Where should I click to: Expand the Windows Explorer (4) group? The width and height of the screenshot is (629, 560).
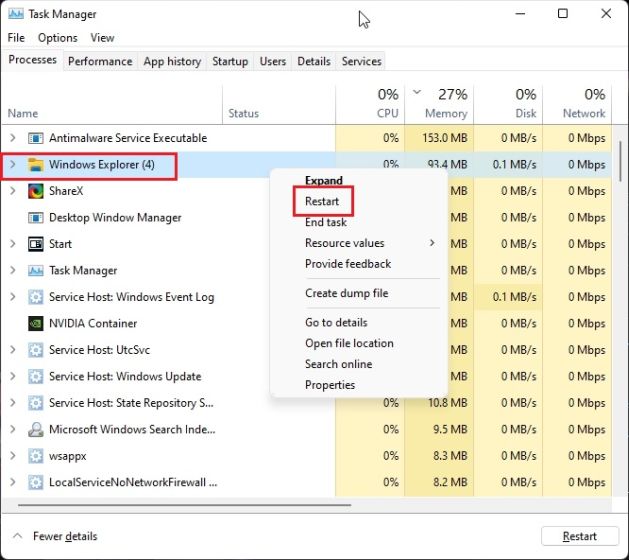tap(13, 164)
